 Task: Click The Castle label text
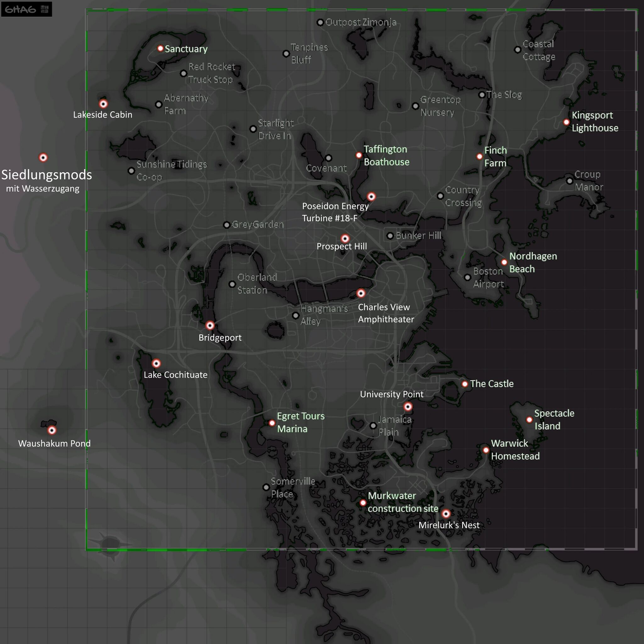tap(492, 384)
